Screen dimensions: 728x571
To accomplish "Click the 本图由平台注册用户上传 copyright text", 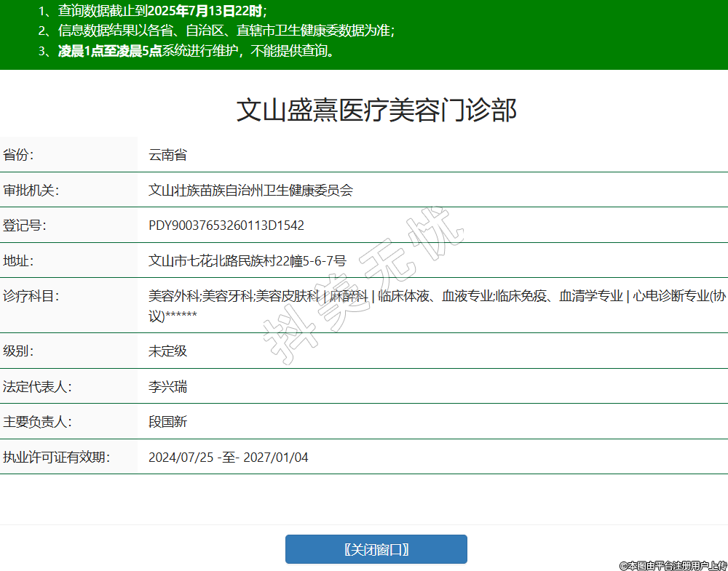I will 673,564.
